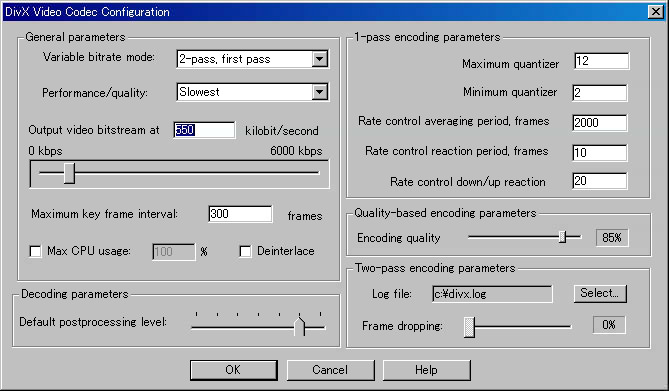
Task: Click the Maximum key frame interval field
Action: coord(240,214)
